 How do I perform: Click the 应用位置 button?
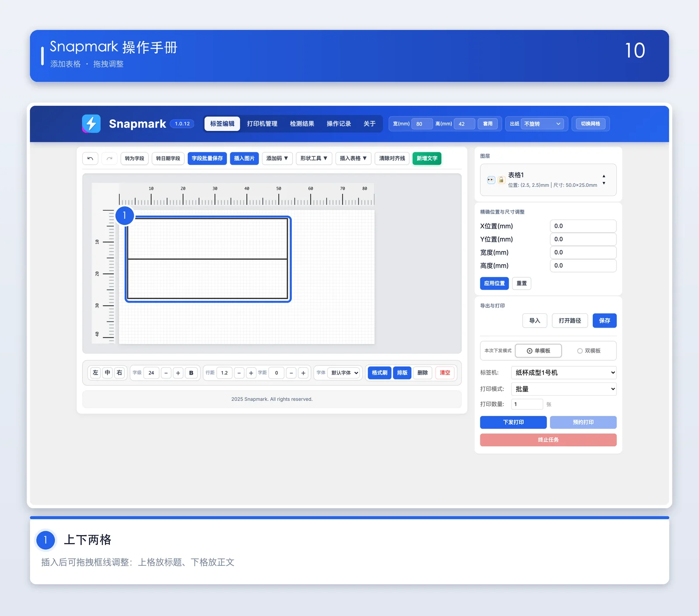[x=494, y=283]
